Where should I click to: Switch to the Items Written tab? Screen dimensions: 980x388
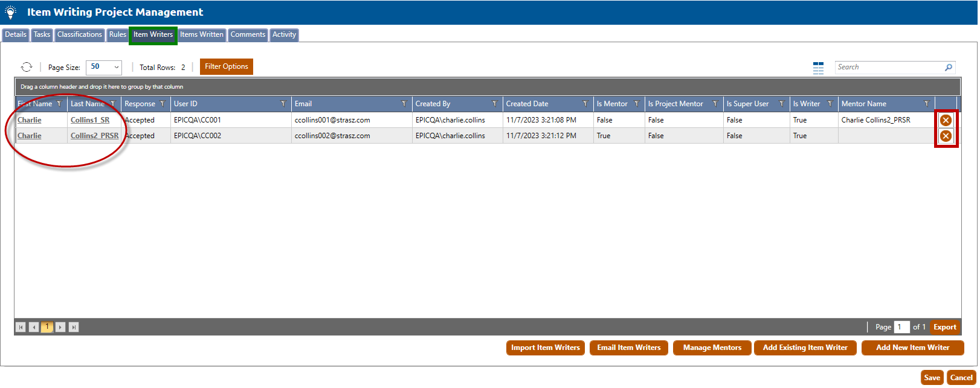[202, 35]
